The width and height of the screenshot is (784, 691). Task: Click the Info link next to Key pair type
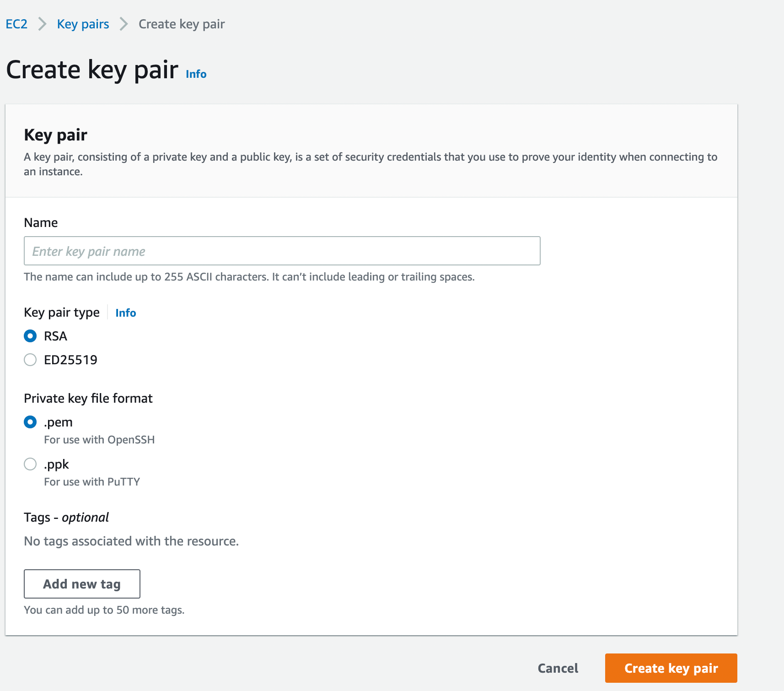point(125,313)
